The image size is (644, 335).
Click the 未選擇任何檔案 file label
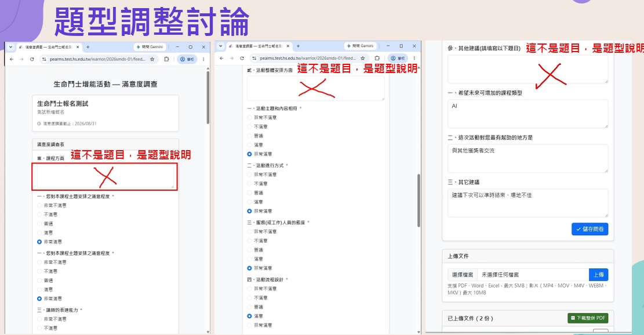pos(500,275)
